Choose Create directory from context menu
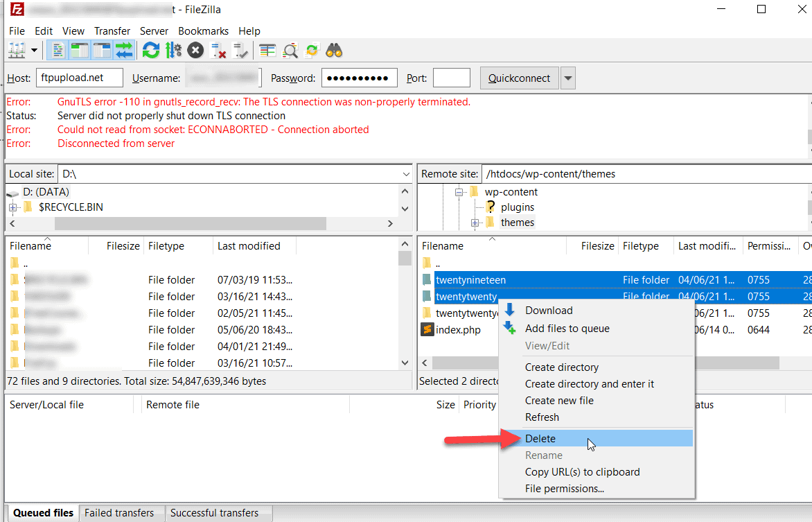The height and width of the screenshot is (522, 812). tap(597, 367)
